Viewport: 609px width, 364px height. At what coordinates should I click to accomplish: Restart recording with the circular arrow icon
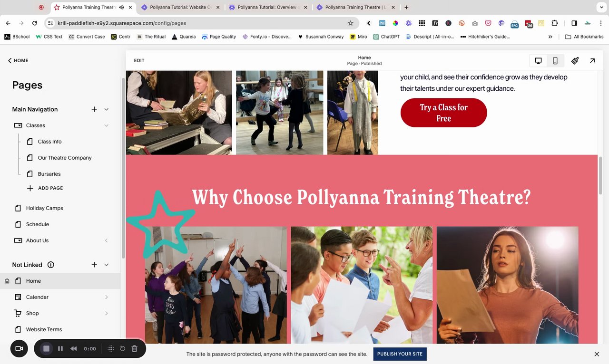pyautogui.click(x=122, y=348)
